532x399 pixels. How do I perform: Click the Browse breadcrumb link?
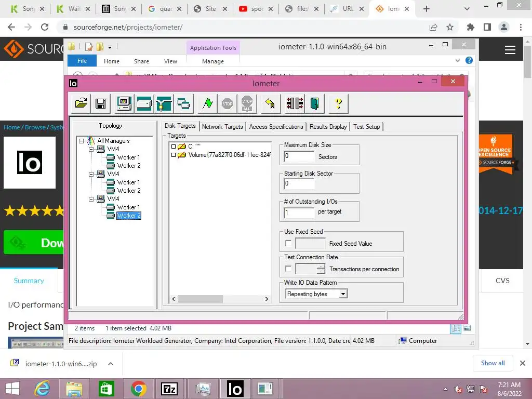click(x=35, y=127)
